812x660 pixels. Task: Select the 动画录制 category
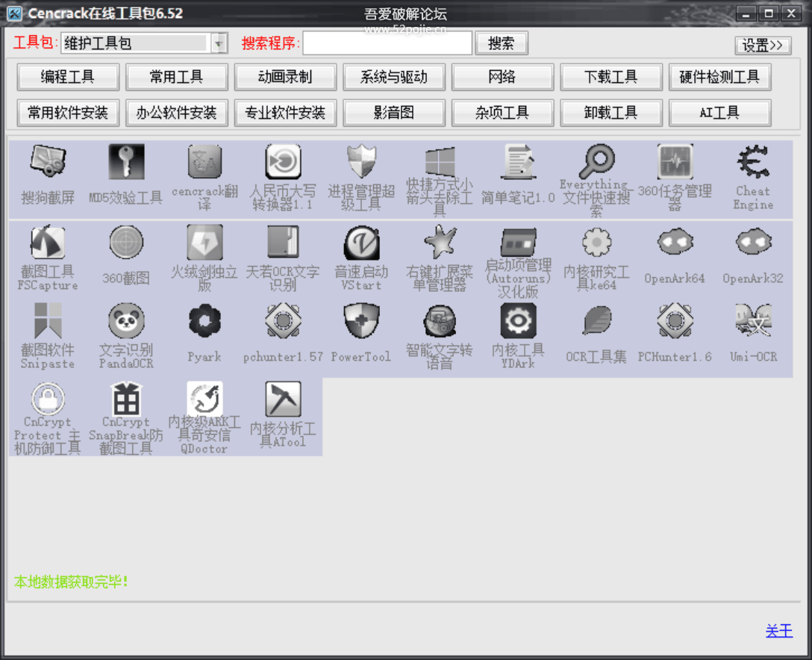click(285, 77)
